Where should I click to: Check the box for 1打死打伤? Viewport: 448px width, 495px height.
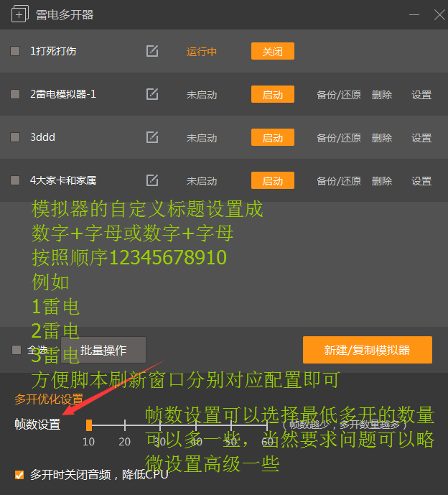point(15,51)
